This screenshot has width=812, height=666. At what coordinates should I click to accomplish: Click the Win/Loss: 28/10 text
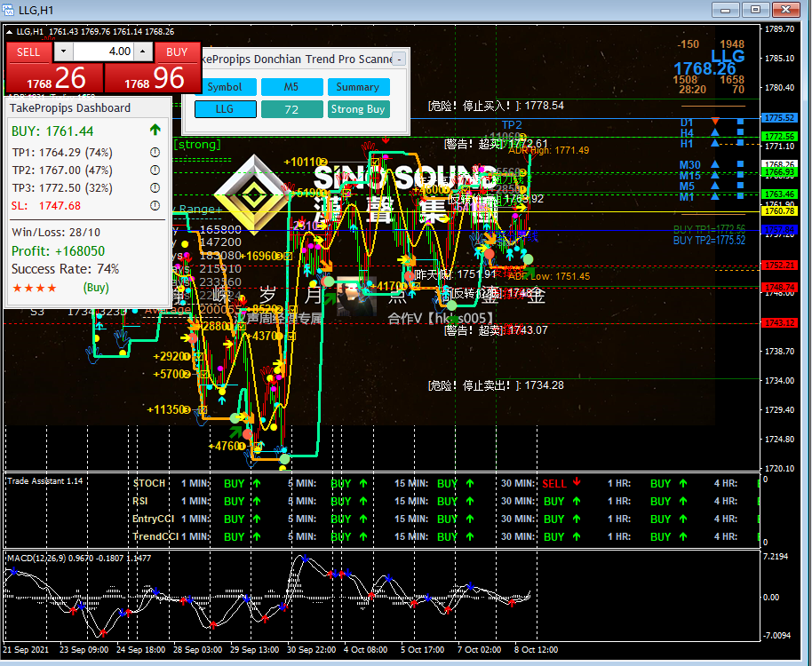pyautogui.click(x=56, y=233)
